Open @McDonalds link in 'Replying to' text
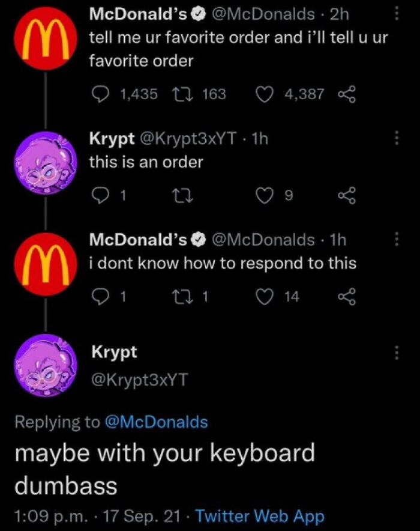 click(156, 422)
